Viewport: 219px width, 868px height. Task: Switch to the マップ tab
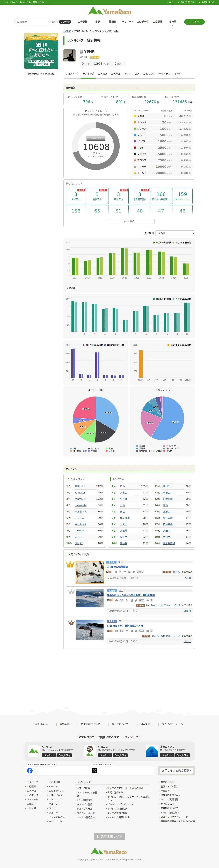[127, 74]
